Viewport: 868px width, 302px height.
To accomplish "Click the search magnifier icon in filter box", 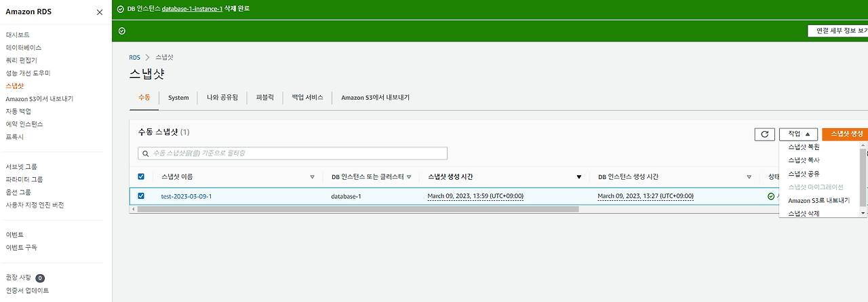I will [x=144, y=153].
